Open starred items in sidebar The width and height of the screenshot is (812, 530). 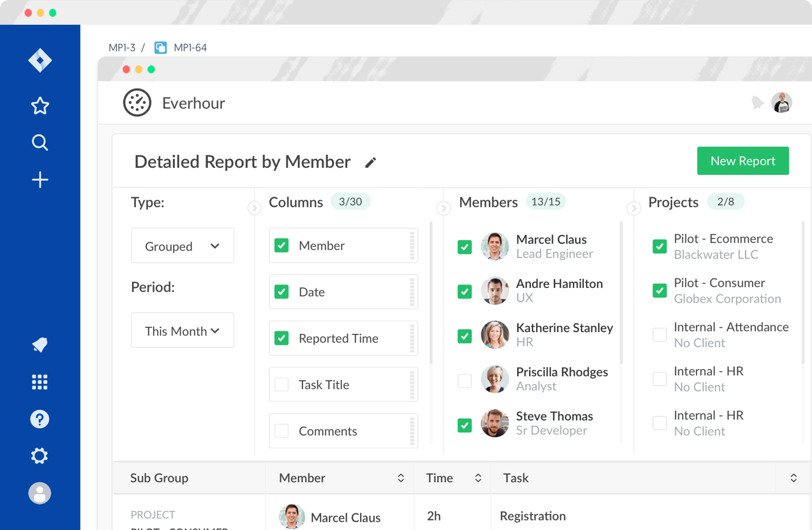pos(40,106)
